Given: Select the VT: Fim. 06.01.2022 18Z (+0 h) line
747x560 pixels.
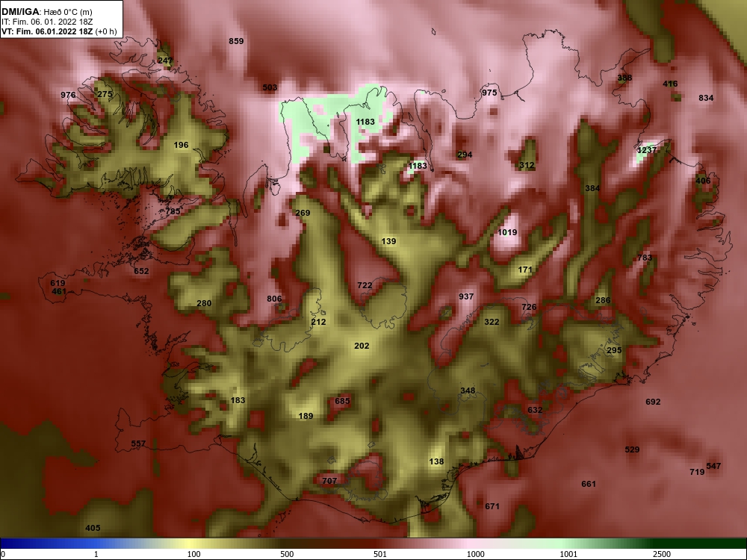Looking at the screenshot, I should (59, 32).
